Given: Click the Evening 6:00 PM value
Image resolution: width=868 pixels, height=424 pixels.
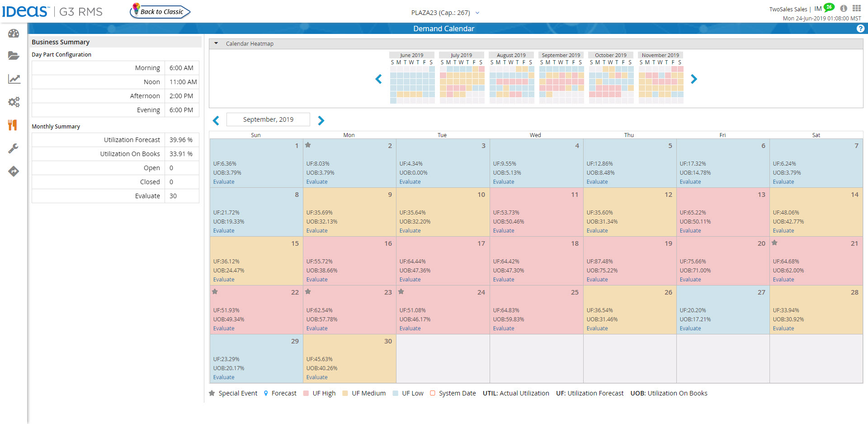Looking at the screenshot, I should [x=181, y=110].
